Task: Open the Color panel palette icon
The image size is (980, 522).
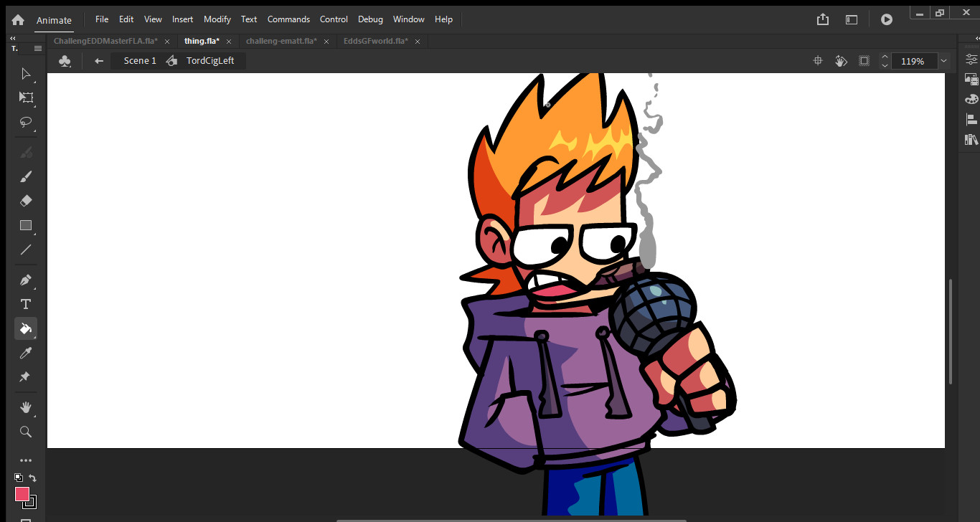Action: tap(971, 99)
